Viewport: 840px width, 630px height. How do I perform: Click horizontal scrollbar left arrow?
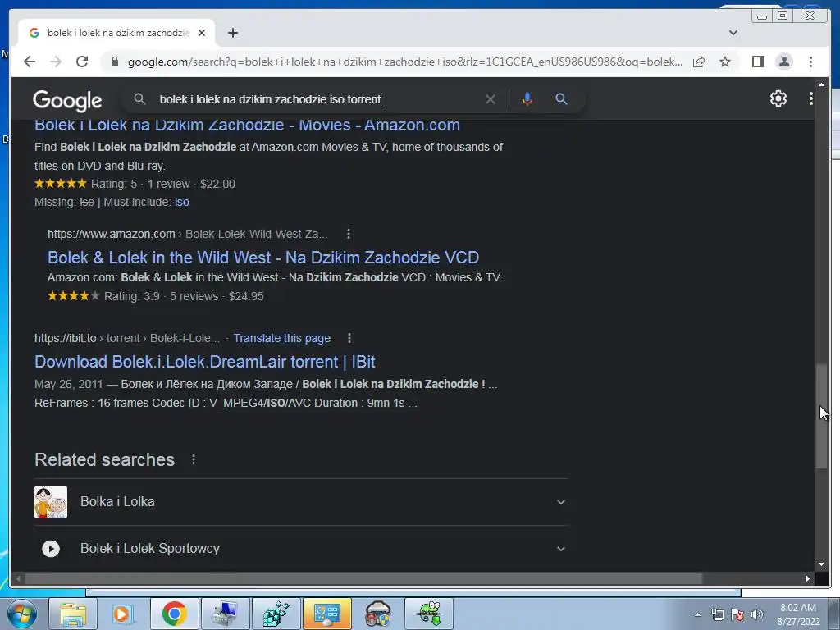(x=18, y=578)
